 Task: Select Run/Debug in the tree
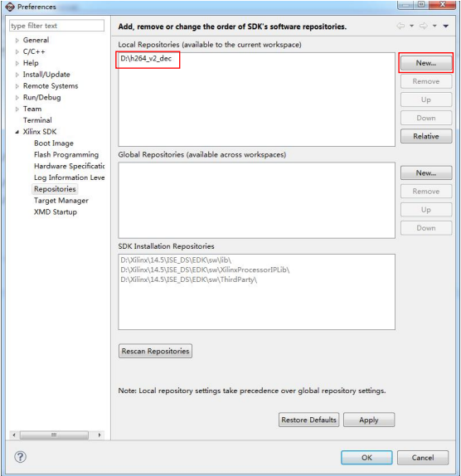[x=42, y=98]
